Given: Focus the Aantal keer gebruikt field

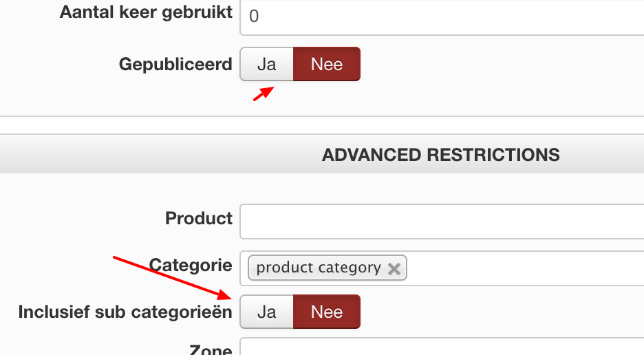Looking at the screenshot, I should pos(440,15).
